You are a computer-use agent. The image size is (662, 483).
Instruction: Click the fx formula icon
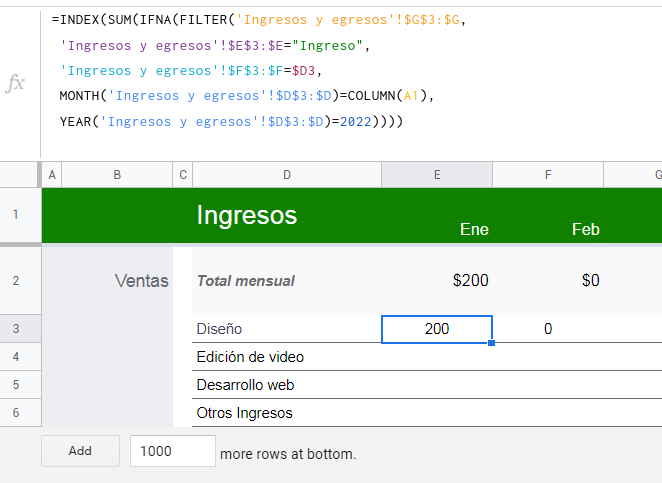coord(15,83)
